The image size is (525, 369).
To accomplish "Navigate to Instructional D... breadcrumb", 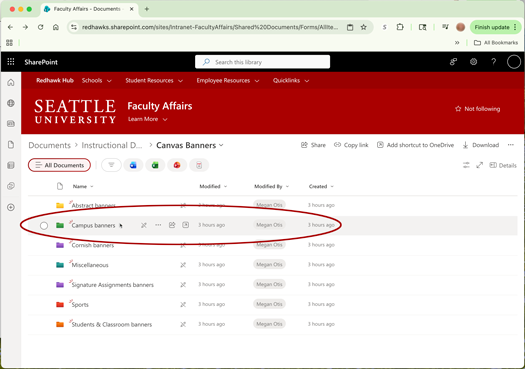I will (x=112, y=145).
